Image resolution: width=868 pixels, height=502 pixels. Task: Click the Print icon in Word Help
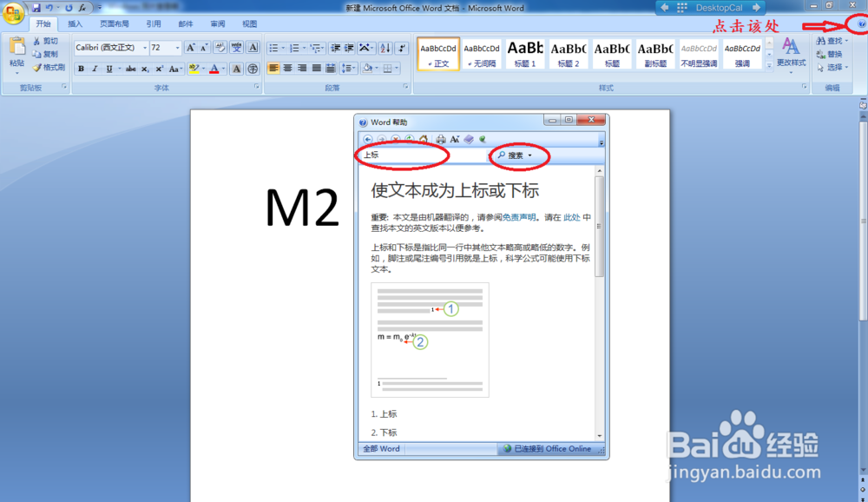point(440,137)
